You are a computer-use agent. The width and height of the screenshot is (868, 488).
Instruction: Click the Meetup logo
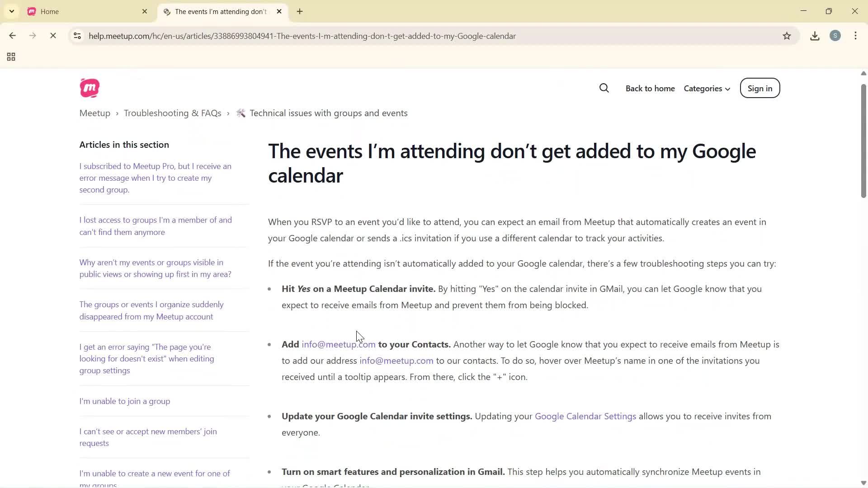(x=89, y=88)
